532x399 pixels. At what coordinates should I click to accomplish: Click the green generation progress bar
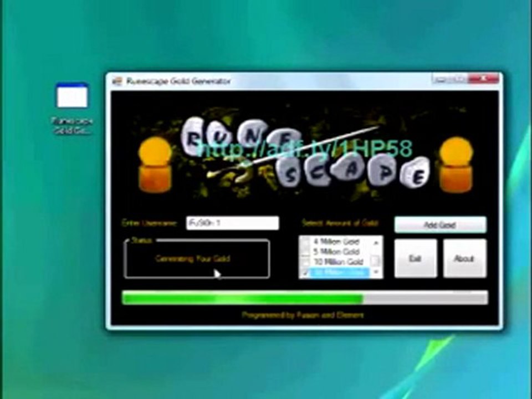pyautogui.click(x=305, y=298)
